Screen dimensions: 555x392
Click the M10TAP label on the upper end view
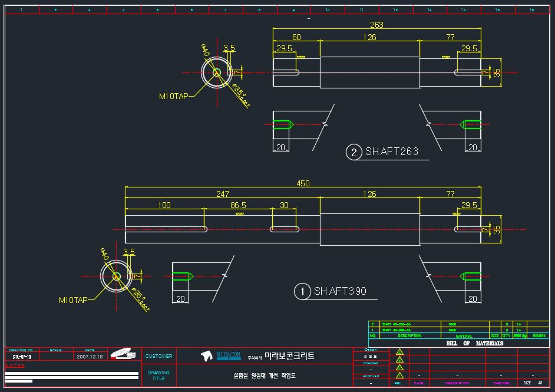[x=173, y=96]
